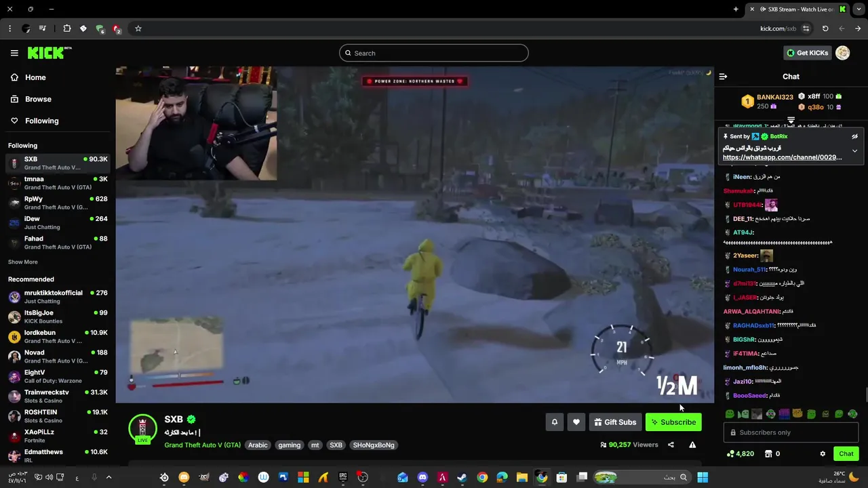Open recommended channel EightV
This screenshot has height=488, width=868.
point(58,376)
